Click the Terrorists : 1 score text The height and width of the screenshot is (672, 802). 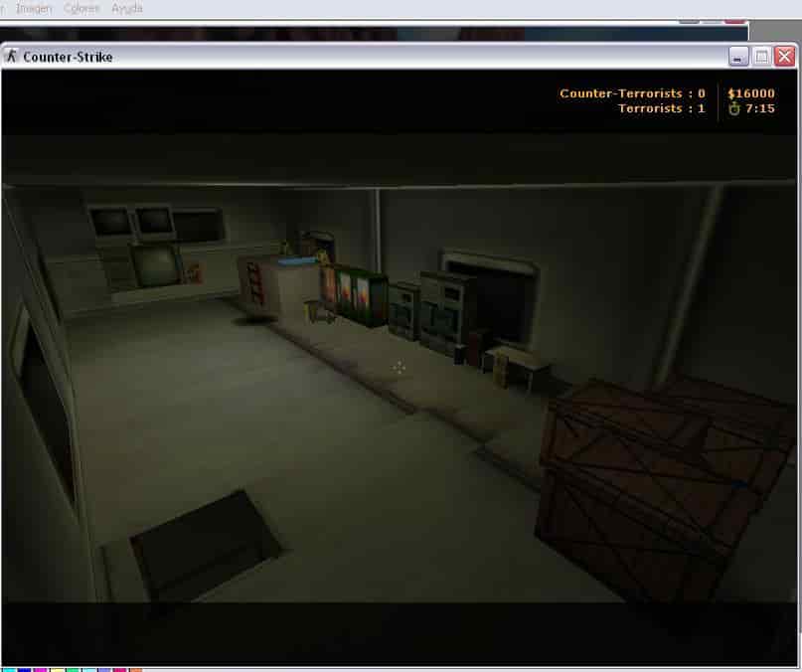[x=661, y=108]
